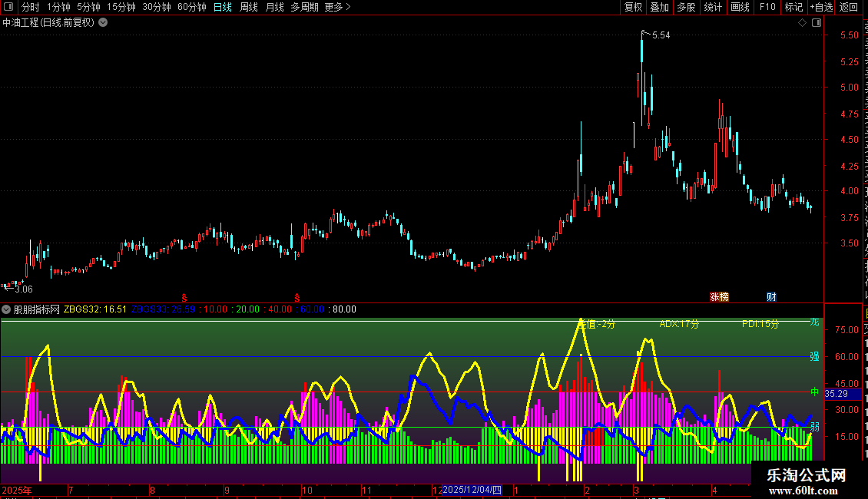
Task: Click the 复权 button
Action: [633, 7]
